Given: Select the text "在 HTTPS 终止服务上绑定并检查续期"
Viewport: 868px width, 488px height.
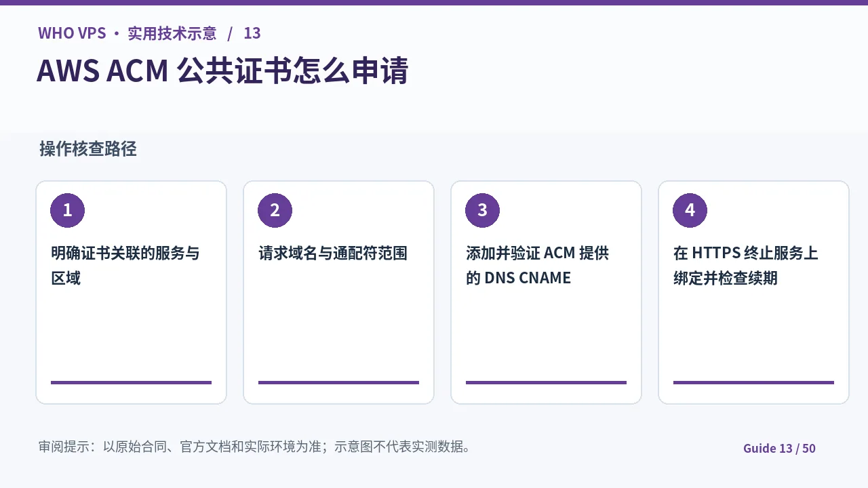Looking at the screenshot, I should click(x=746, y=266).
